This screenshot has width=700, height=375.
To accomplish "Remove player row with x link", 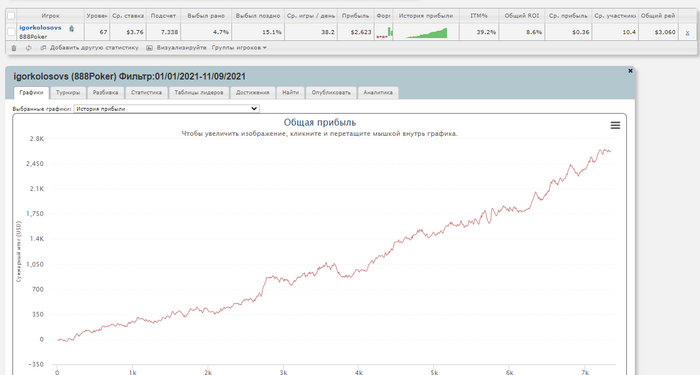I will [x=687, y=32].
